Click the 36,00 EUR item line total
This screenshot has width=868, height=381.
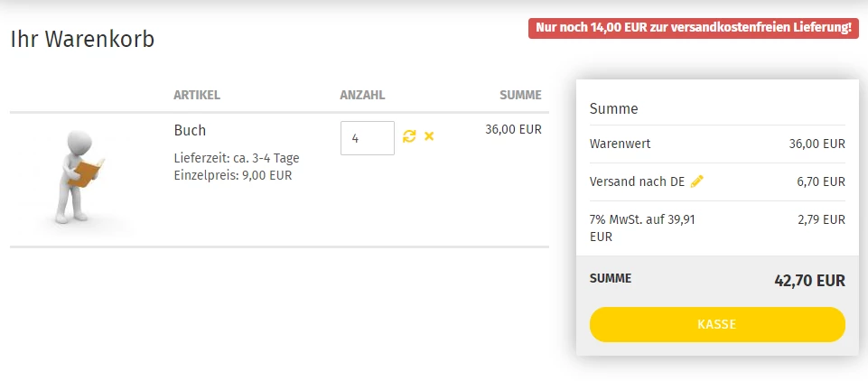click(x=514, y=130)
